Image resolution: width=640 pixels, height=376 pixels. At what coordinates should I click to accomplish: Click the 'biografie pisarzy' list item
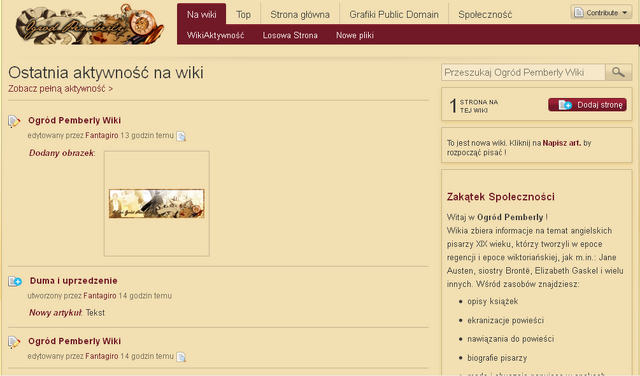(497, 358)
